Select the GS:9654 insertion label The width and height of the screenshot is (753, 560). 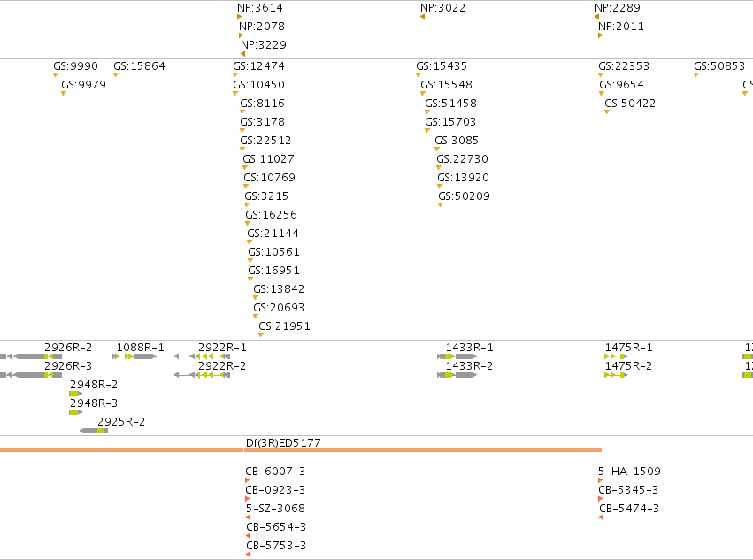pyautogui.click(x=621, y=85)
